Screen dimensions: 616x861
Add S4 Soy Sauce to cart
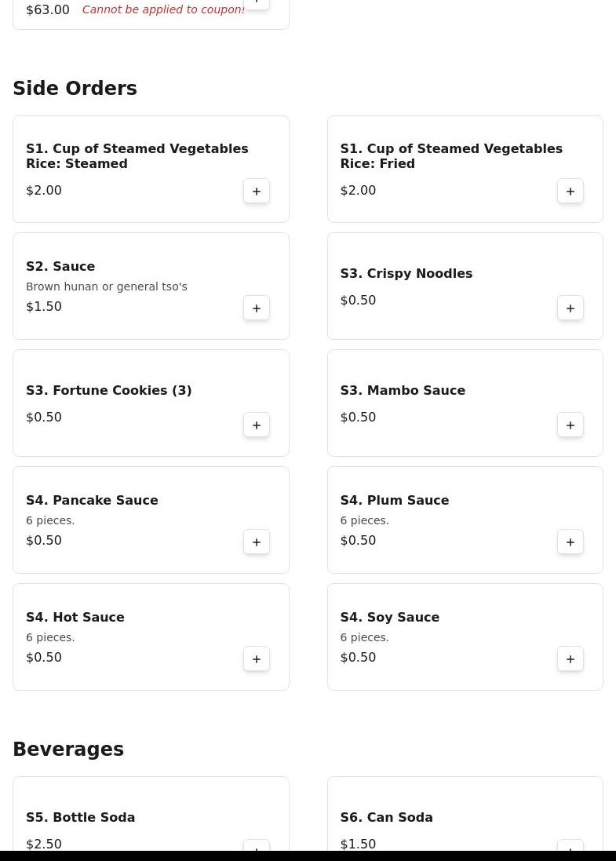570,659
